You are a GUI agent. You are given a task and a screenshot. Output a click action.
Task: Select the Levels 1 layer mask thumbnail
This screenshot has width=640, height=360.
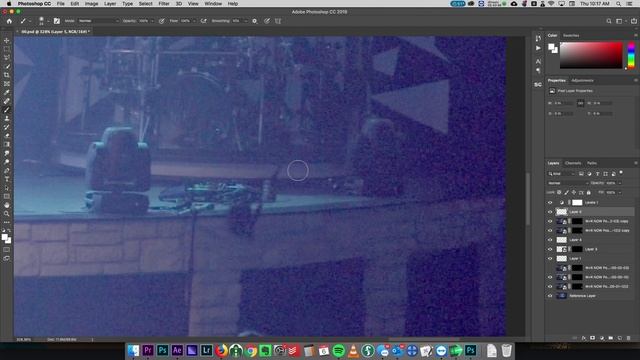click(x=577, y=202)
